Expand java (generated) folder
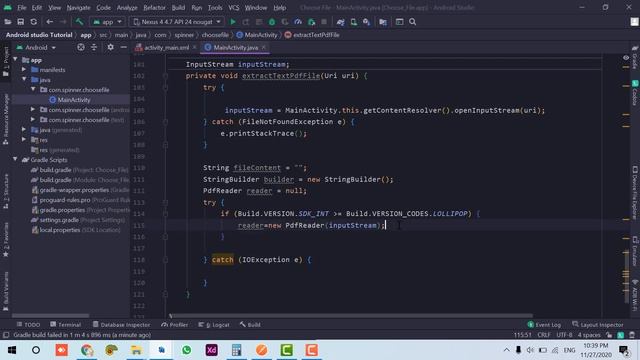This screenshot has width=640, height=360. pos(24,130)
